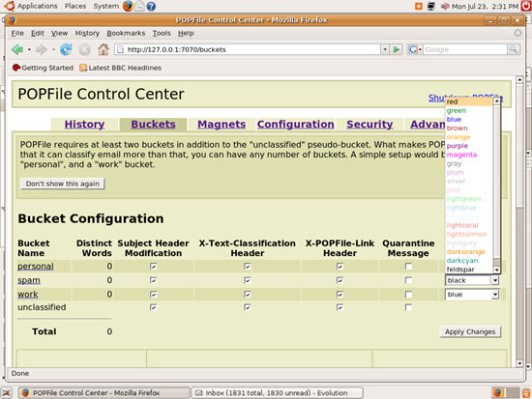The image size is (532, 399).
Task: Open the address bar history dropdown arrow
Action: click(x=385, y=49)
